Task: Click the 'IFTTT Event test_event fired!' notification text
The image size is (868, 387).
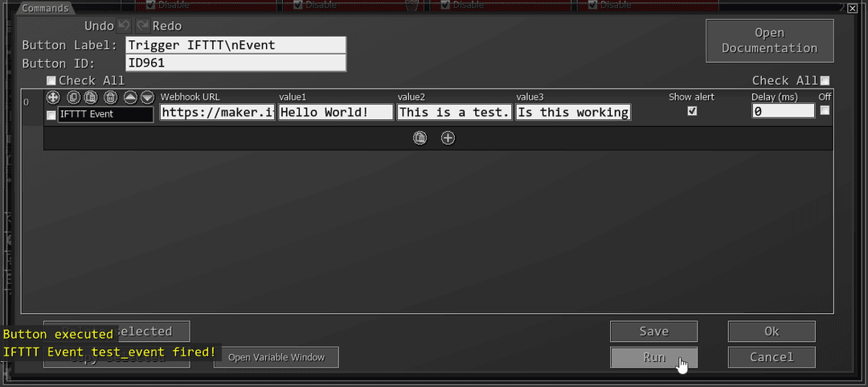Action: coord(109,352)
